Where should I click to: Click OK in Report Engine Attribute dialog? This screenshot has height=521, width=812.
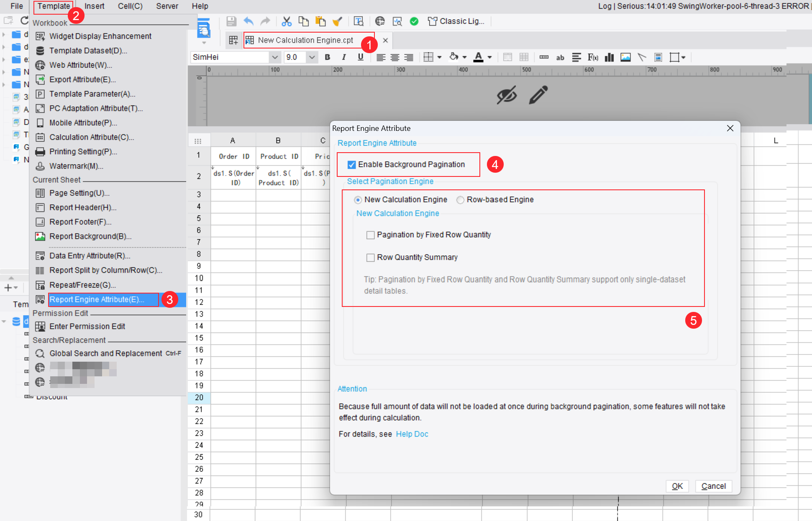click(x=677, y=486)
